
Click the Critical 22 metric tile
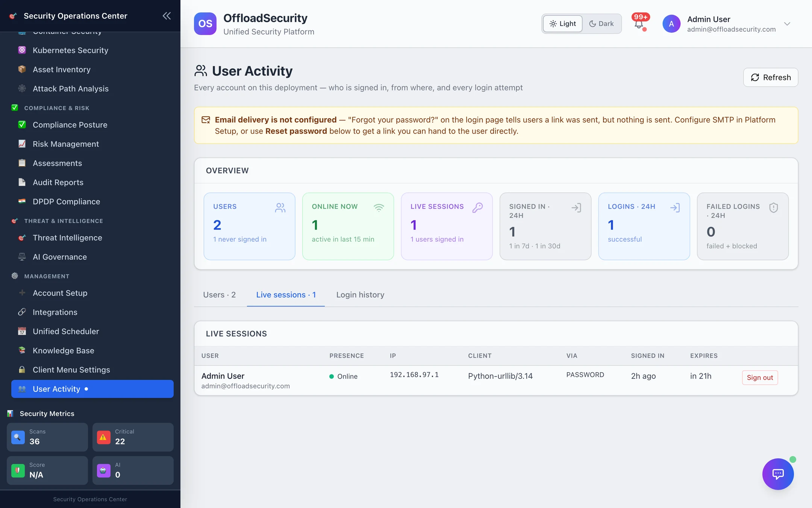[x=133, y=437]
